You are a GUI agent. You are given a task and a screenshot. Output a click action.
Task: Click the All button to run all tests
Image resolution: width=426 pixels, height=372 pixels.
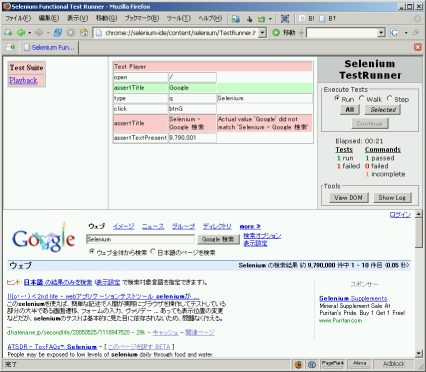coord(350,110)
